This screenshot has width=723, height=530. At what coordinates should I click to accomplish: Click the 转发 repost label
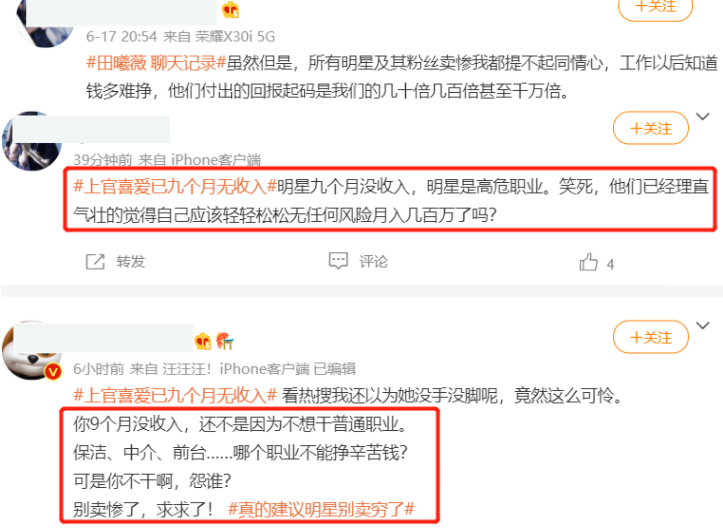coord(130,262)
